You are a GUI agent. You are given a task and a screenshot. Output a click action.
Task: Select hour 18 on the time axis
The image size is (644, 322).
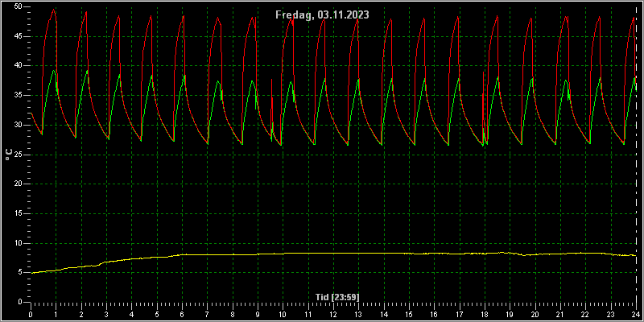coord(485,314)
